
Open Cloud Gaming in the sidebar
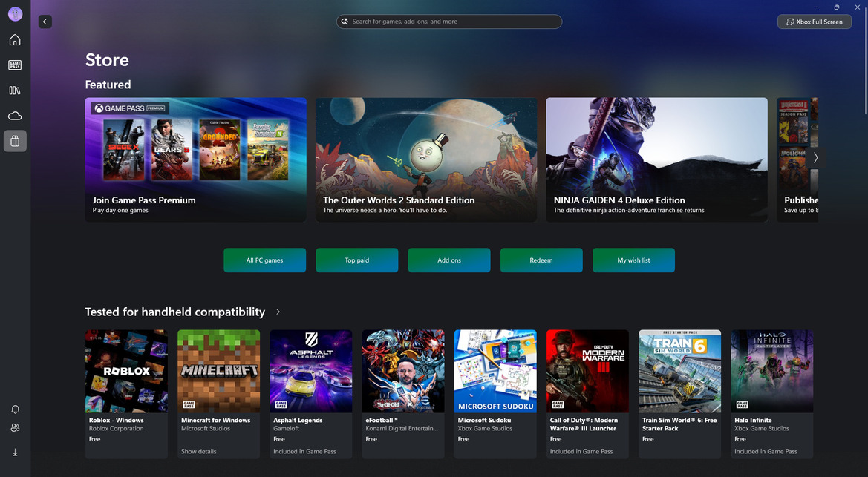pyautogui.click(x=15, y=116)
